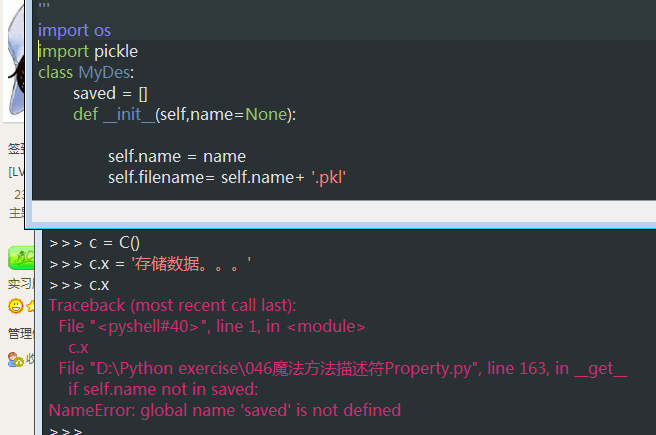
Task: Click the 签到 text in sidebar
Action: tap(15, 149)
